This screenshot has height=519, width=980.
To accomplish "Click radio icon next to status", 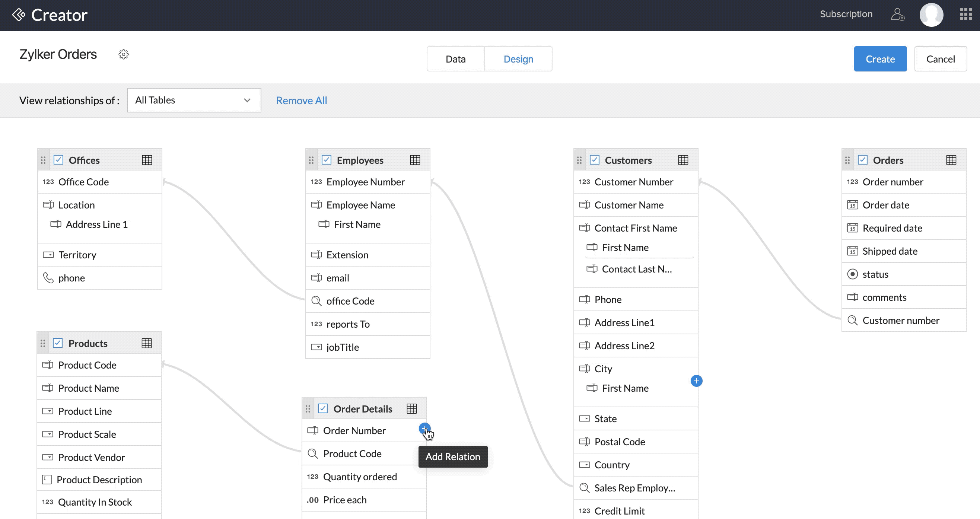I will click(x=852, y=274).
